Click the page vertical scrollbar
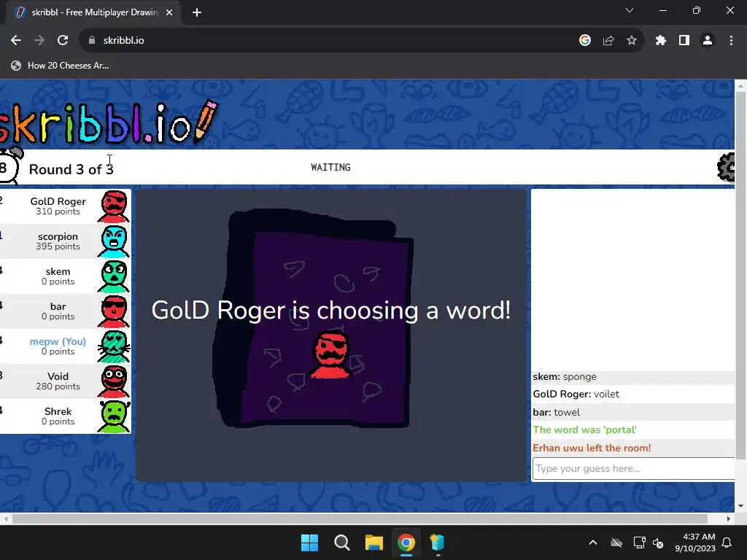The height and width of the screenshot is (560, 747). (741, 276)
